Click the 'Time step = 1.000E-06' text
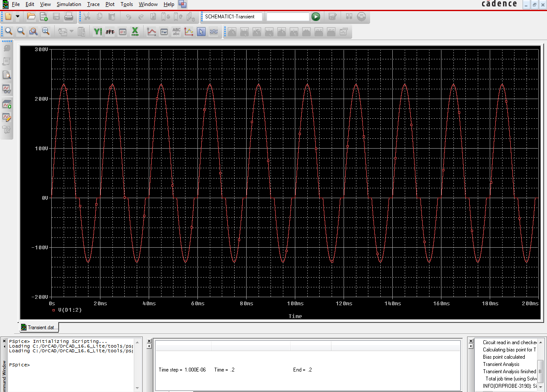This screenshot has height=392, width=547. pyautogui.click(x=182, y=370)
